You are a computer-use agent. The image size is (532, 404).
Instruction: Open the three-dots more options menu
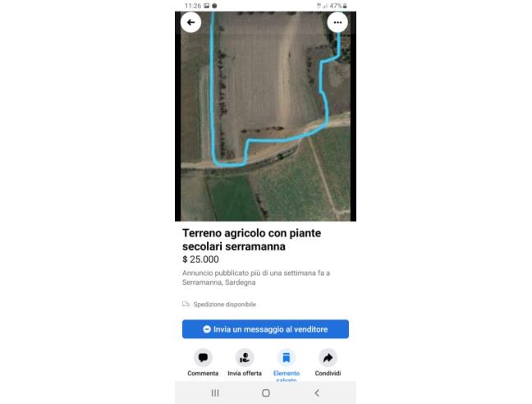pos(337,22)
